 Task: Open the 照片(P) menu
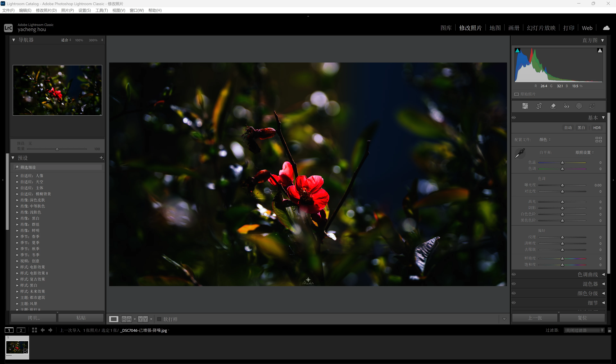tap(67, 10)
